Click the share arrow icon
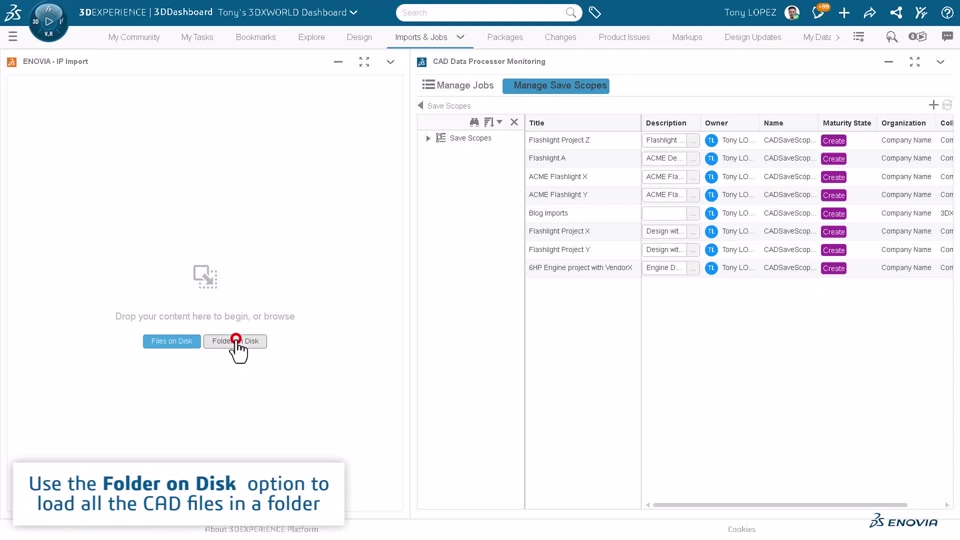This screenshot has height=540, width=960. 869,12
